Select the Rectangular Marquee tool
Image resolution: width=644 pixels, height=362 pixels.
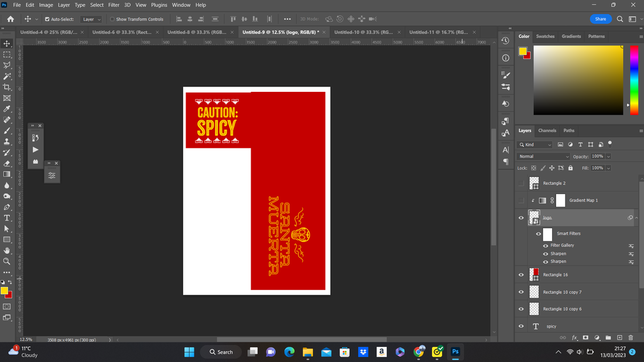click(7, 54)
